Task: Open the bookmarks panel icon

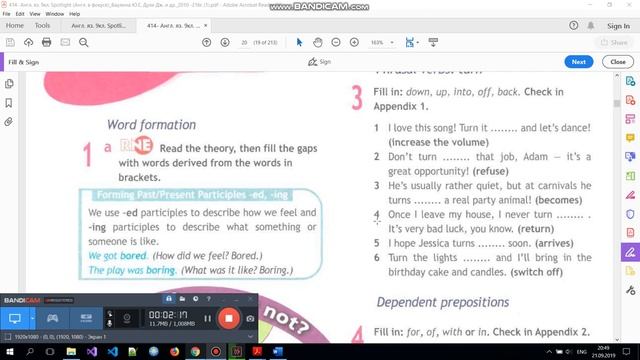Action: (x=9, y=103)
